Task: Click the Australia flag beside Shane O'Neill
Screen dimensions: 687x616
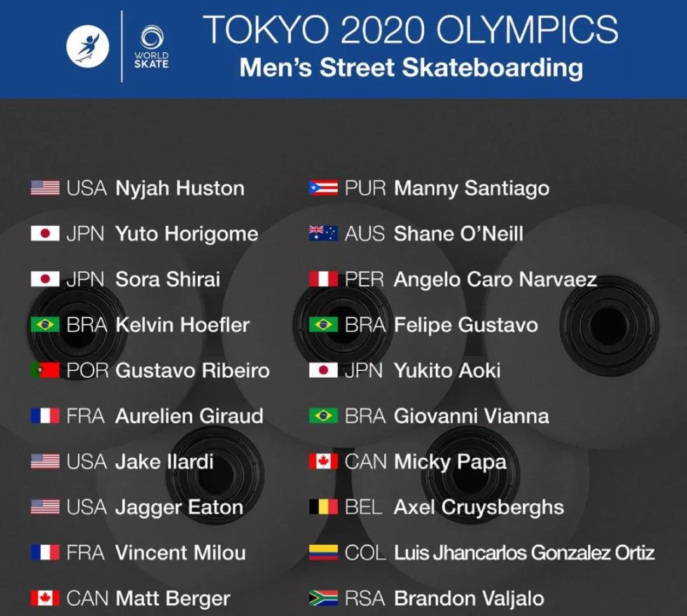Action: pos(323,233)
